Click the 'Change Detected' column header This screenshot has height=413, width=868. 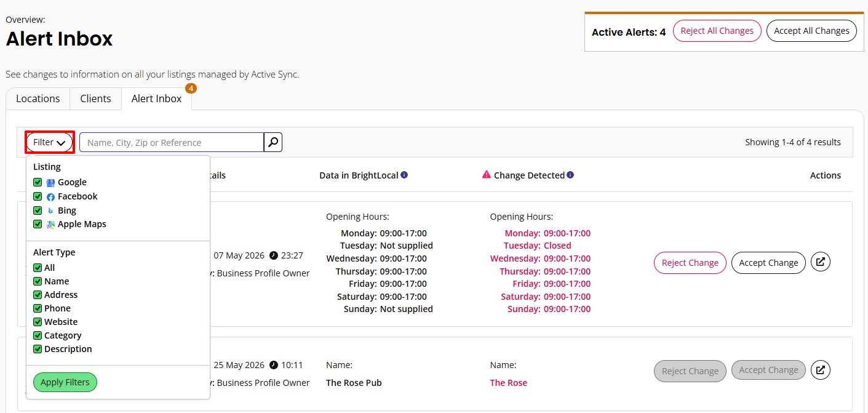(x=529, y=175)
